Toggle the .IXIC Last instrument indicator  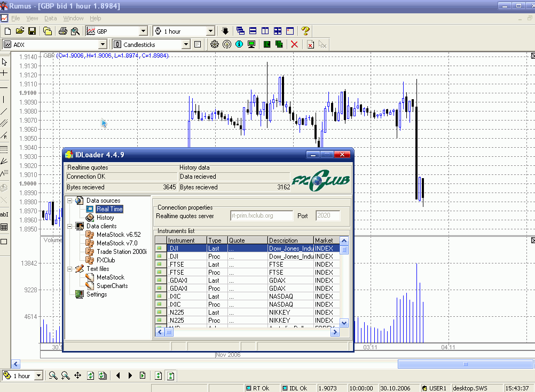click(160, 297)
